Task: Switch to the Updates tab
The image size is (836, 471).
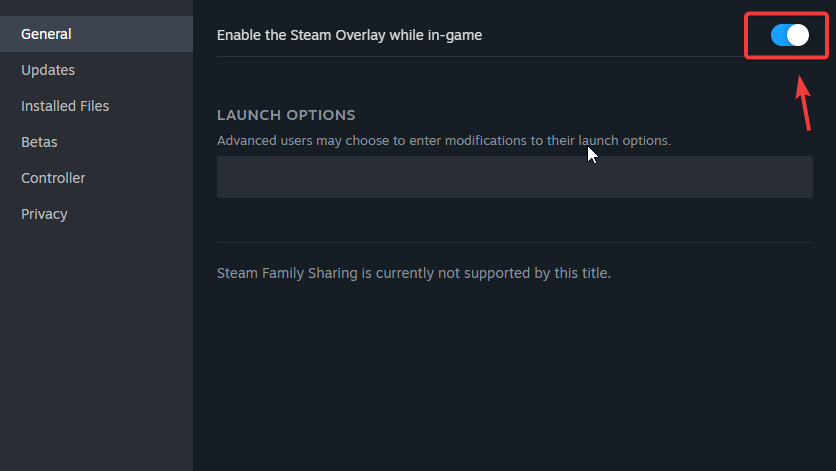Action: tap(48, 70)
